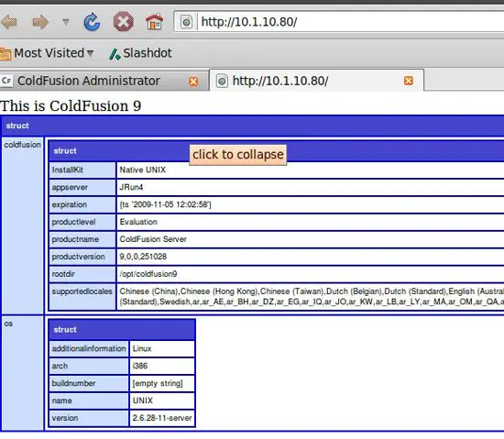
Task: Click the browser Forward arrow
Action: pos(40,22)
